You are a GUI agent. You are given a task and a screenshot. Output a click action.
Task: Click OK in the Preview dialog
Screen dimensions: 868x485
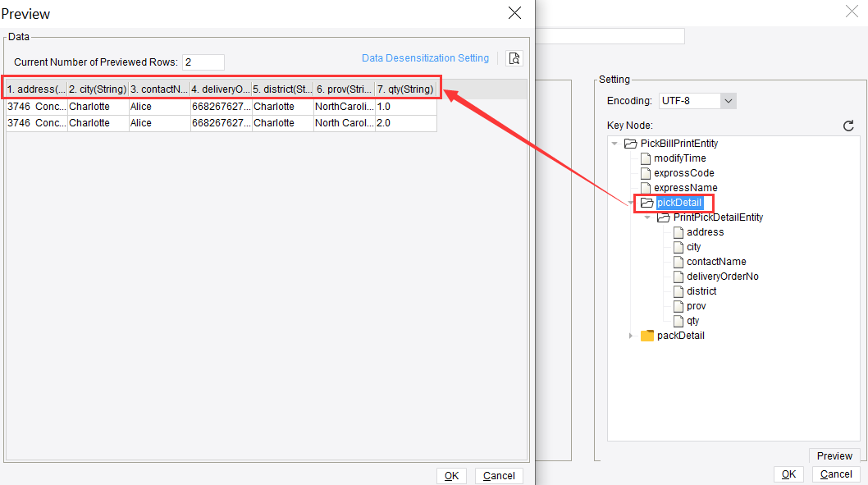click(x=451, y=475)
